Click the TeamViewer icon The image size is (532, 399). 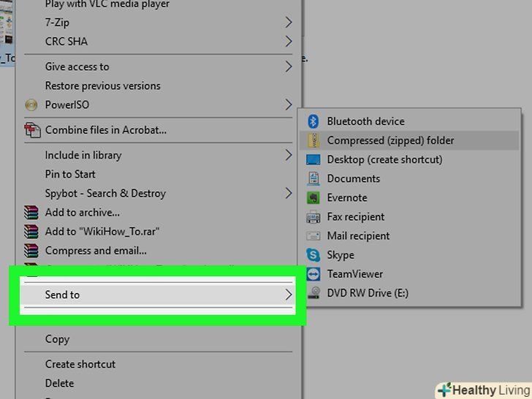tap(313, 274)
